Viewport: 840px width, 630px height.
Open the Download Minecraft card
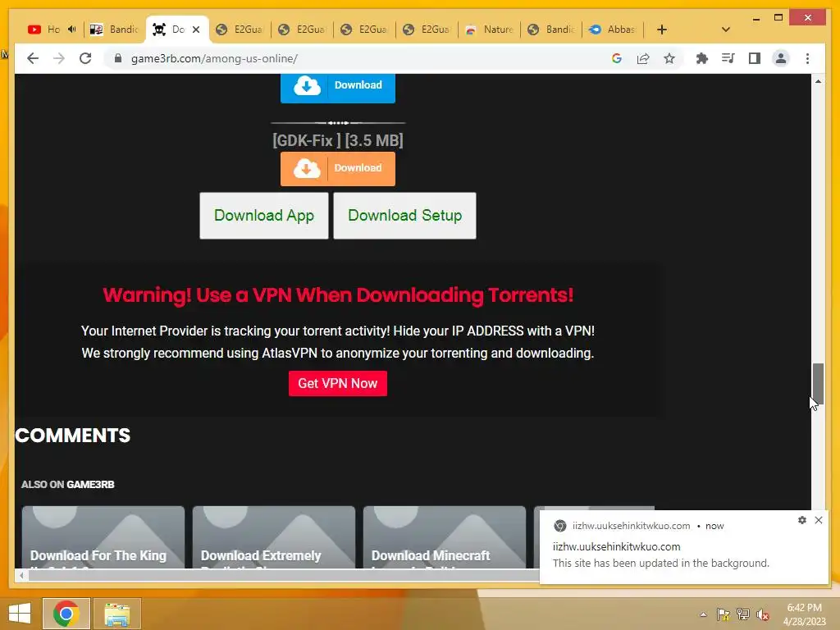(444, 537)
